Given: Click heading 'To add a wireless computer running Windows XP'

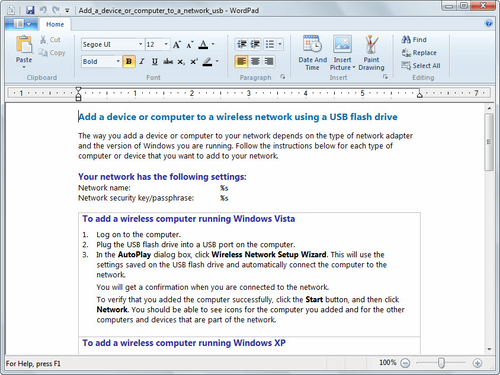Looking at the screenshot, I should point(184,343).
